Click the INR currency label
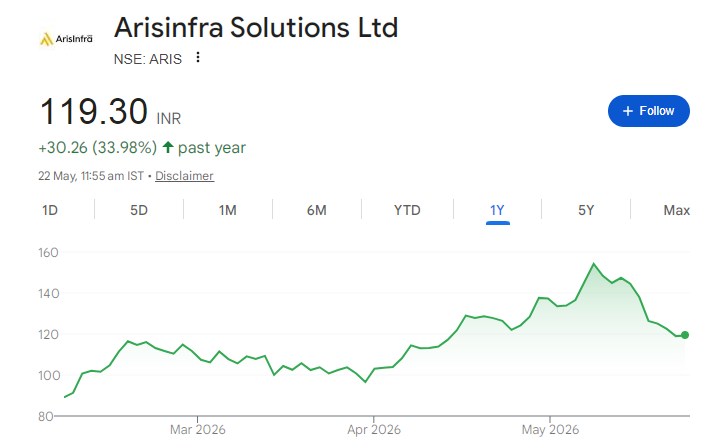Viewport: 707px width, 448px height. (169, 119)
